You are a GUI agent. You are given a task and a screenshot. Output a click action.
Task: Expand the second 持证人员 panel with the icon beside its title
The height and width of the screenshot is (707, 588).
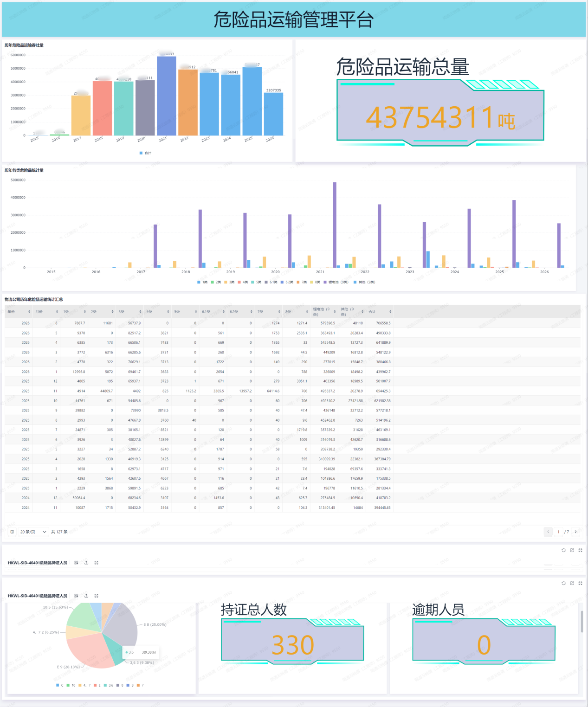(x=97, y=596)
